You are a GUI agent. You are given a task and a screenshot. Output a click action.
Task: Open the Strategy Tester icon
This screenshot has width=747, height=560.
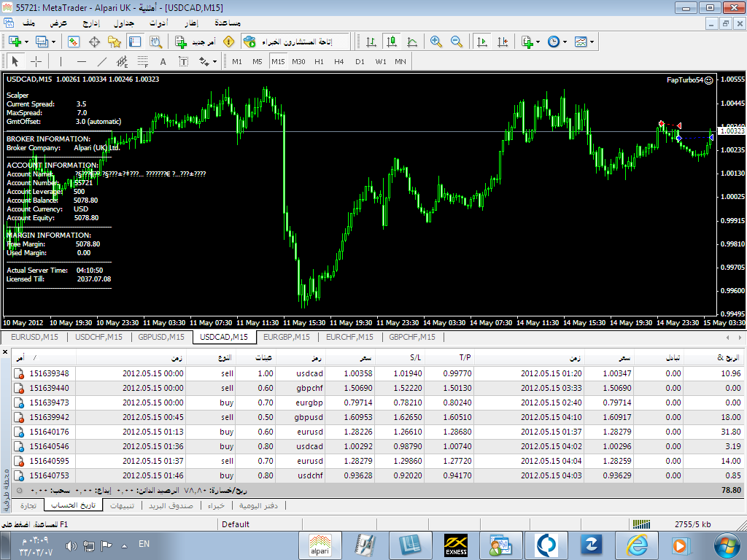coord(156,42)
